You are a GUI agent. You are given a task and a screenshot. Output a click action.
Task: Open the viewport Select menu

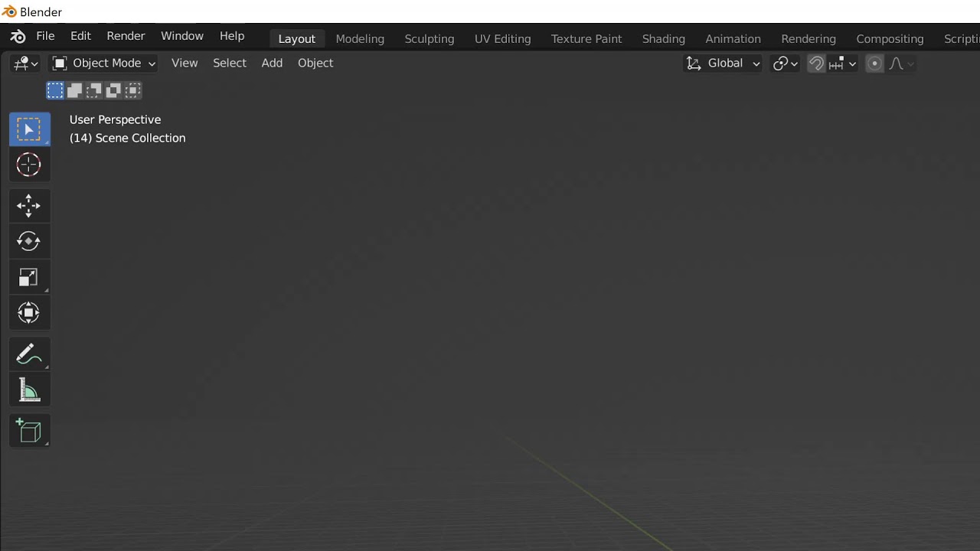tap(230, 64)
